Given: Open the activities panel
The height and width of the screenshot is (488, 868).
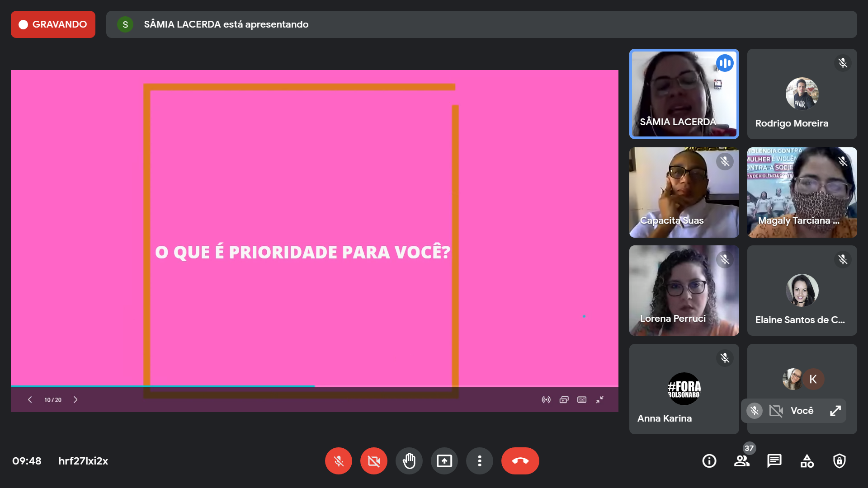Looking at the screenshot, I should click(x=807, y=461).
